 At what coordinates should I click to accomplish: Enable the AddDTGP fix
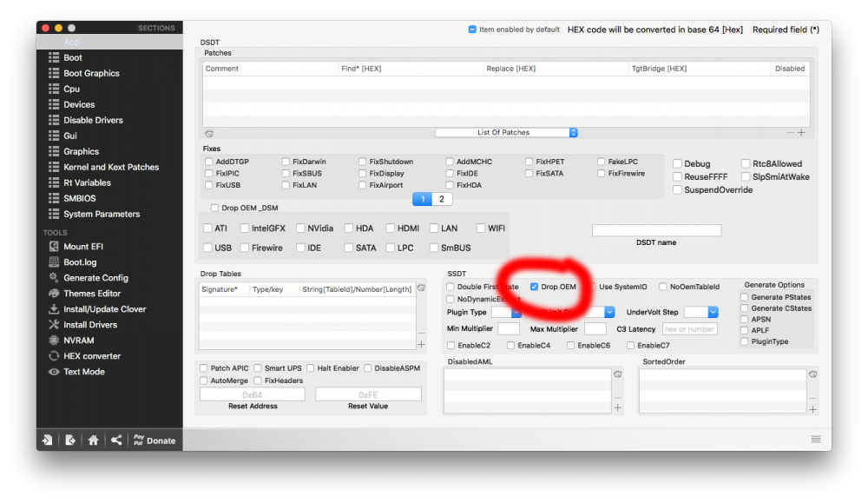[208, 162]
